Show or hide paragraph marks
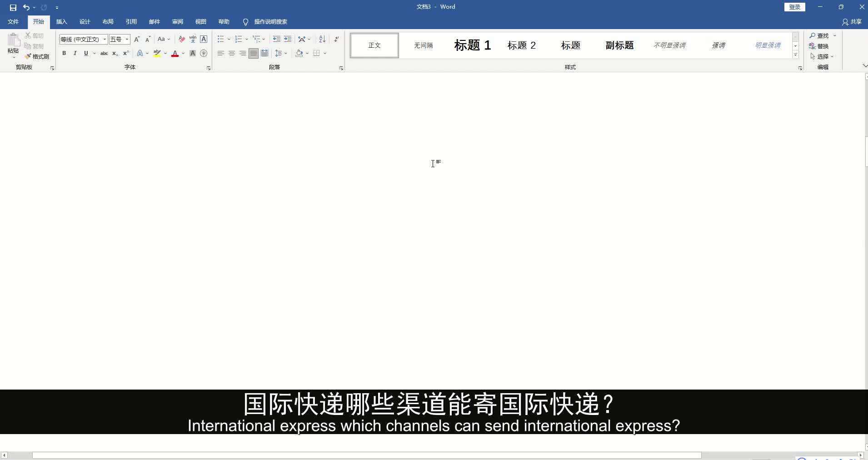This screenshot has height=460, width=868. 336,39
